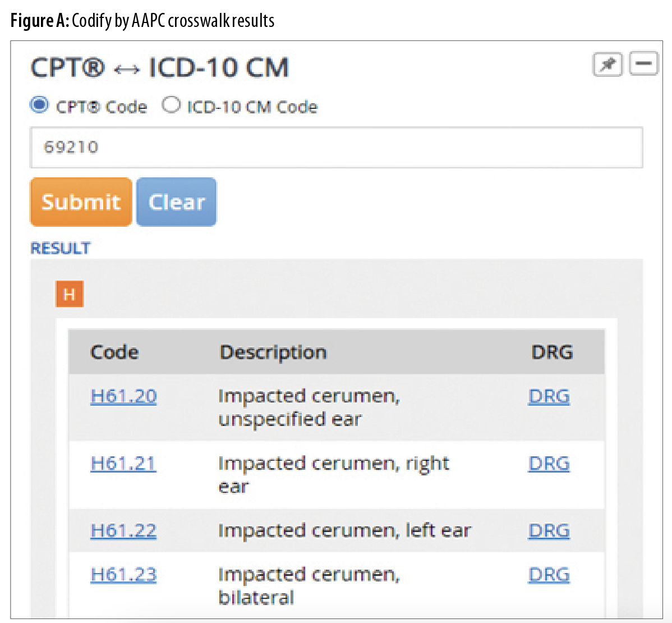This screenshot has height=623, width=672.
Task: Open the H61.22 code link
Action: (x=123, y=530)
